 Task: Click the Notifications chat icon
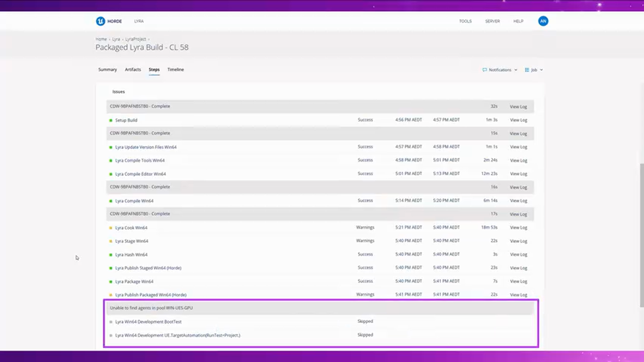click(x=485, y=70)
